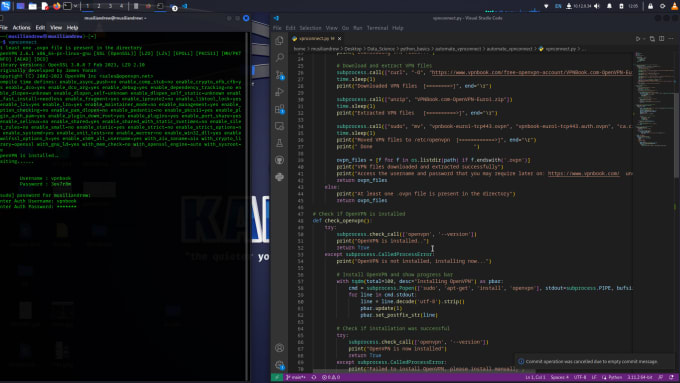Close the vpnconnect.py editor tab

click(340, 39)
